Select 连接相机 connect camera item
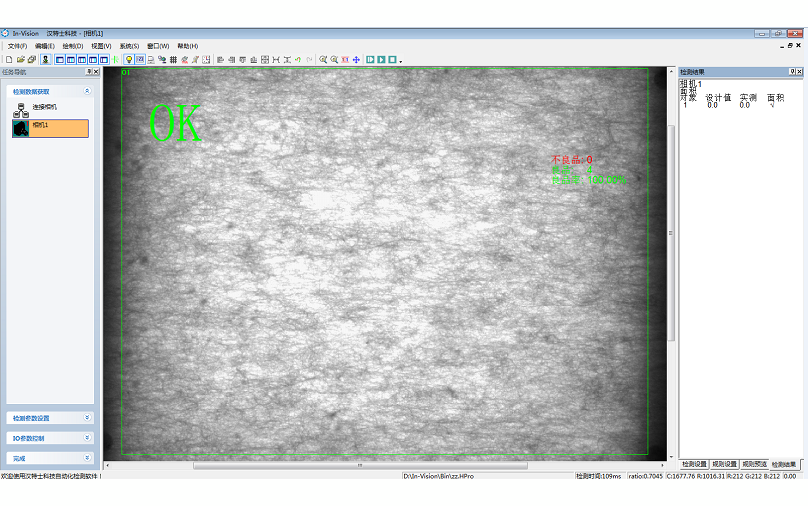The height and width of the screenshot is (506, 808). (x=44, y=106)
